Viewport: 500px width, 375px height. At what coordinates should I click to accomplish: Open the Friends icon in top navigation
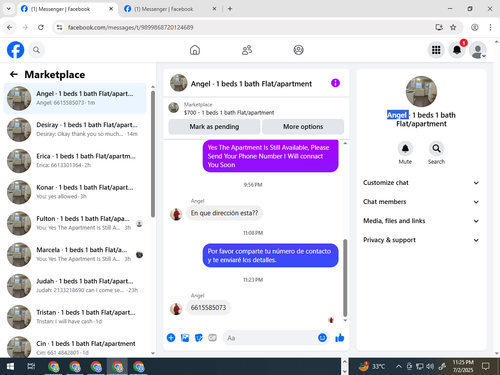pos(247,50)
